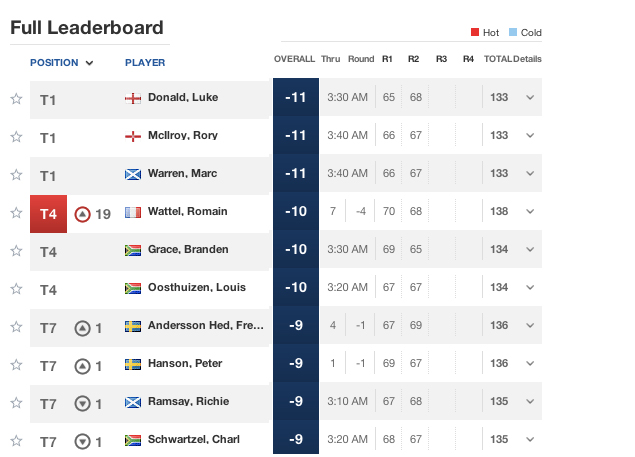Click France flag beside Wattel, Romain
The width and height of the screenshot is (635, 457).
click(132, 212)
